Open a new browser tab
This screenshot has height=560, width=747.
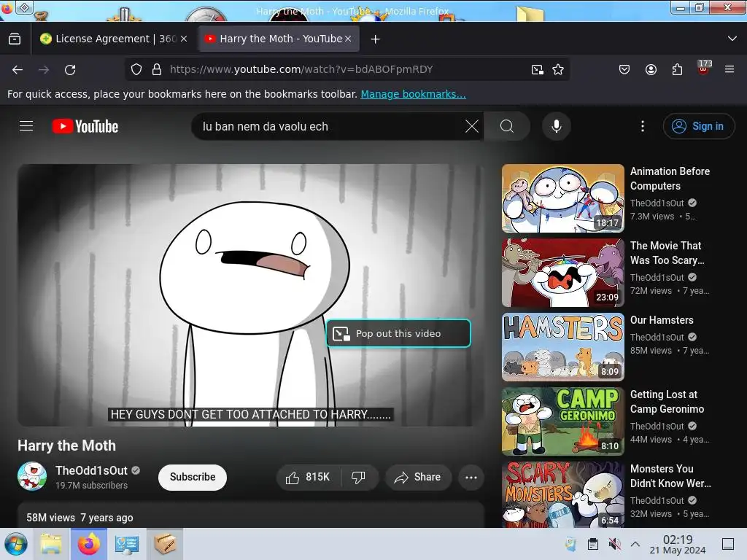(x=376, y=39)
